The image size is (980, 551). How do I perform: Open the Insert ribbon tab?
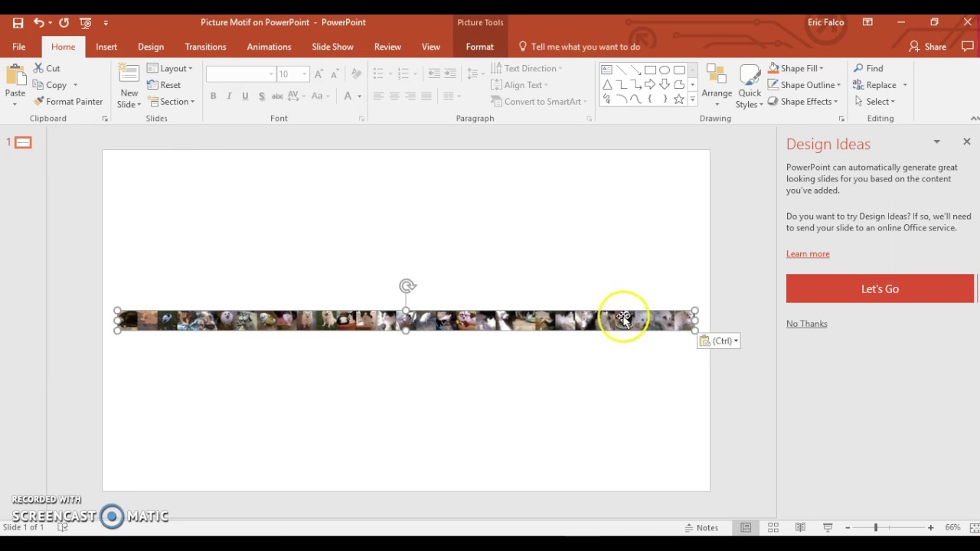[106, 47]
